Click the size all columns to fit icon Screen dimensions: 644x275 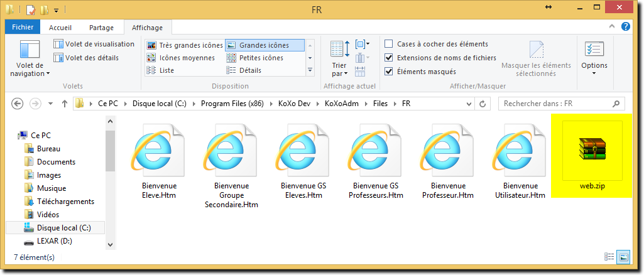[360, 71]
